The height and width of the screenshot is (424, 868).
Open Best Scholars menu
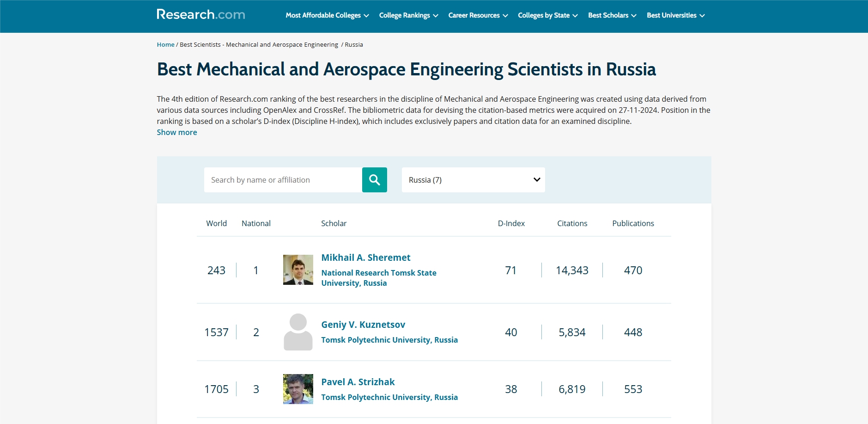pyautogui.click(x=612, y=15)
